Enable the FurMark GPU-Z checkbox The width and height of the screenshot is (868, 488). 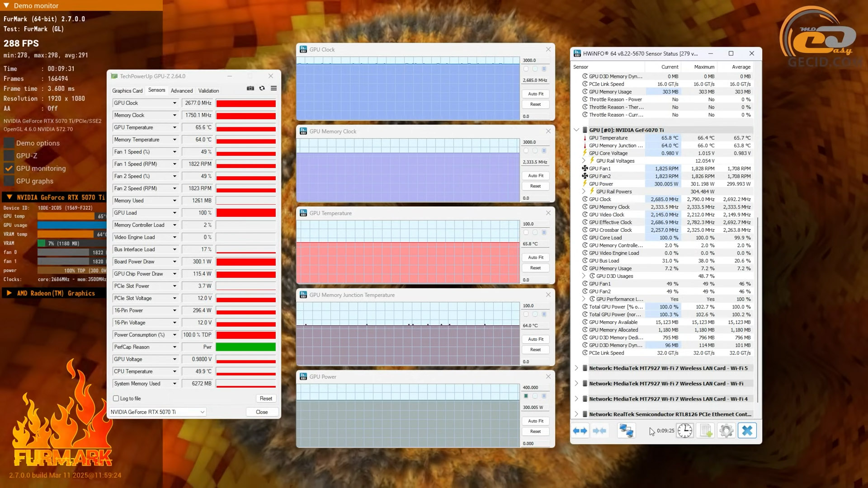click(9, 156)
